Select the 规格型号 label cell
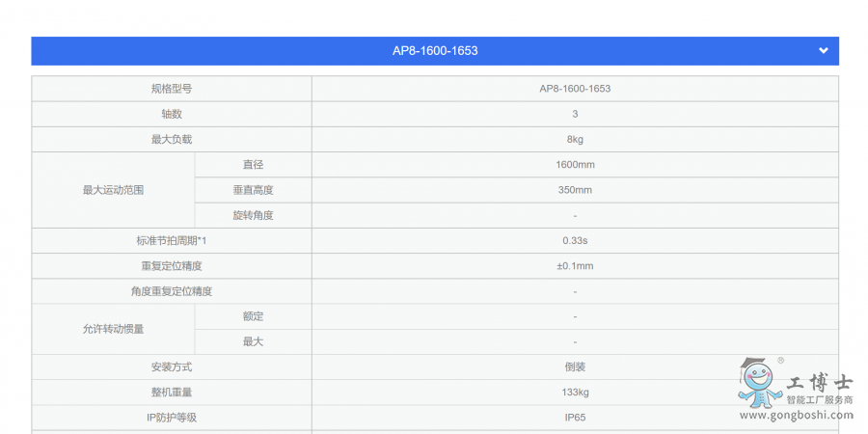The height and width of the screenshot is (434, 868). tap(172, 89)
